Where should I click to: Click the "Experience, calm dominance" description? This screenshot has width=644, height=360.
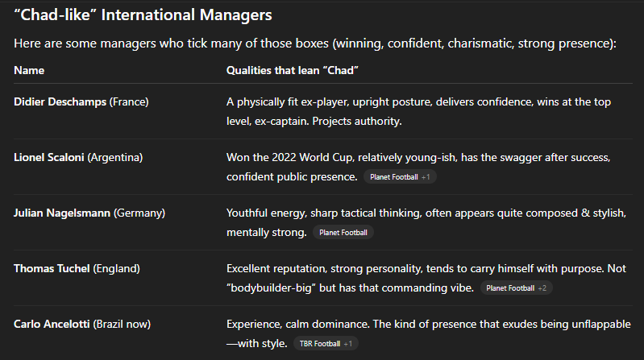(427, 324)
